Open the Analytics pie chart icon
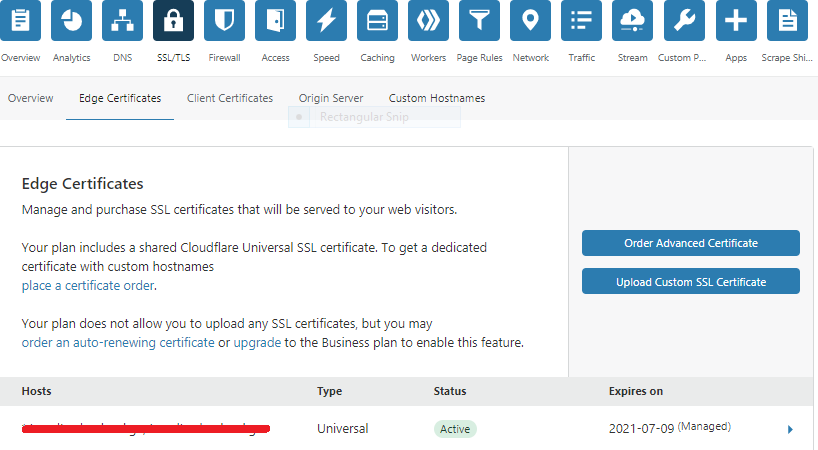The width and height of the screenshot is (818, 450). [x=71, y=20]
